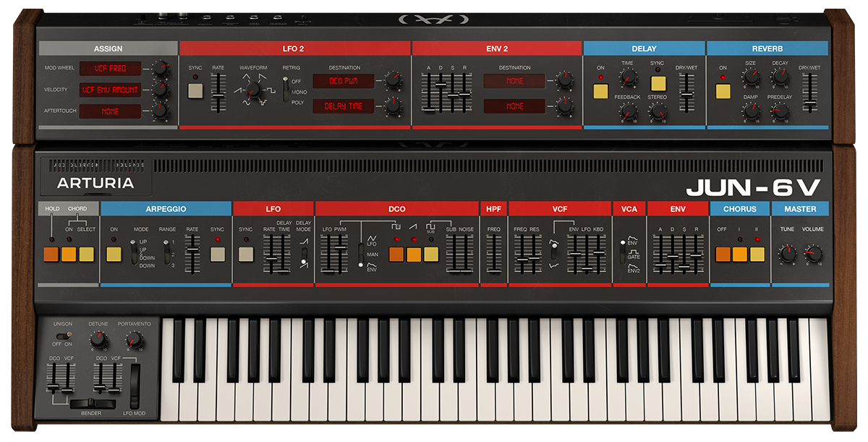Open LFO 2 DELAY TIME destination display
The width and height of the screenshot is (868, 442).
[344, 106]
